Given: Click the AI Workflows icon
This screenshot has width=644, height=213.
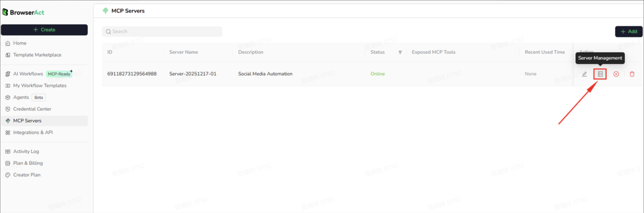Looking at the screenshot, I should [x=8, y=74].
